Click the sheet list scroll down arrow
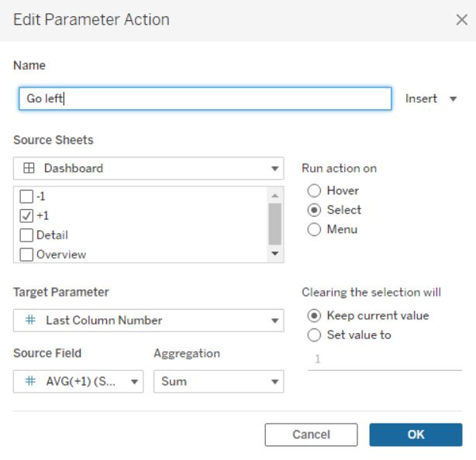The width and height of the screenshot is (476, 460). pos(274,254)
